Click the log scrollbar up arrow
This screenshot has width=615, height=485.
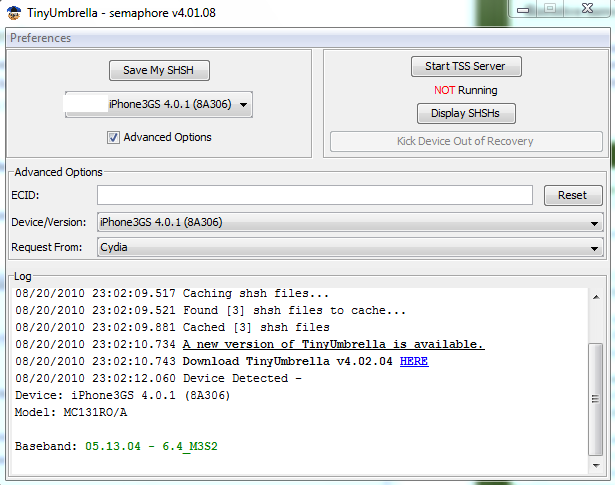point(596,296)
